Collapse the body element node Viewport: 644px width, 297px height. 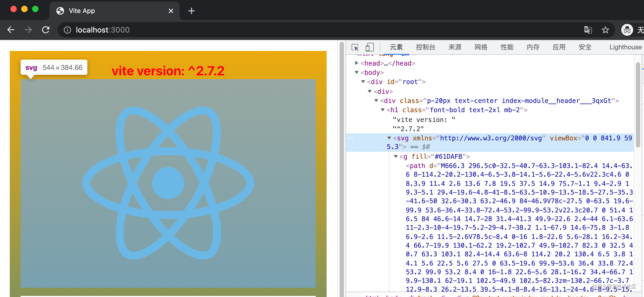(357, 72)
